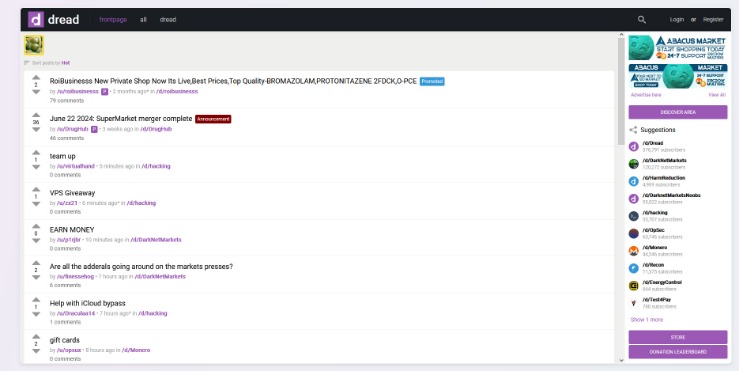
Task: Click the /d/Dread community icon in Suggestions
Action: pyautogui.click(x=633, y=147)
